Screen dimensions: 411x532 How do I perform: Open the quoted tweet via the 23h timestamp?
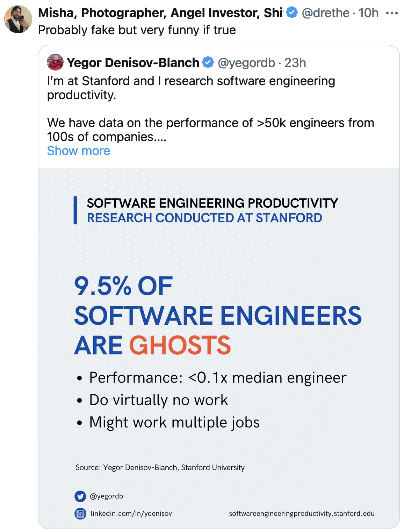point(295,63)
